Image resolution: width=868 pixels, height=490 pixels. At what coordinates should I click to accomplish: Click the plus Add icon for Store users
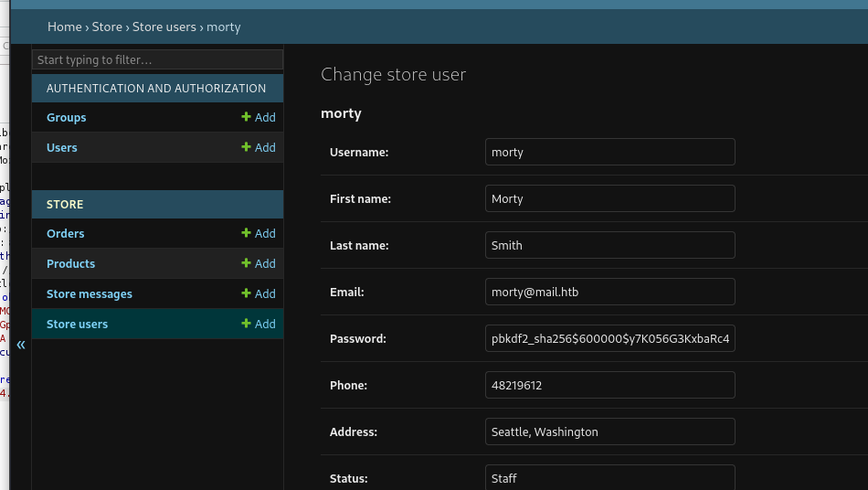point(246,325)
